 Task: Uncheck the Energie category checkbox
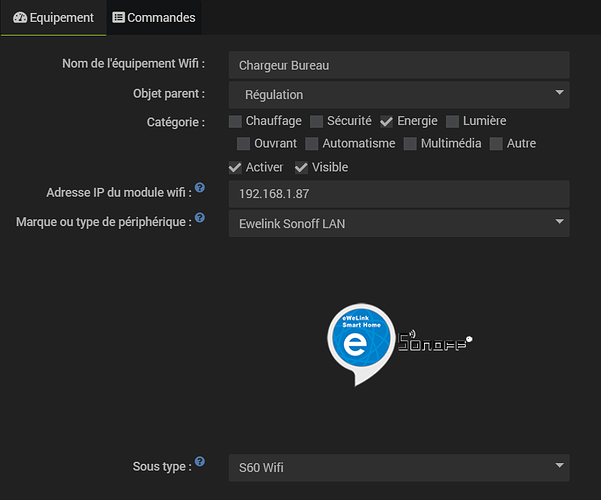pyautogui.click(x=387, y=121)
